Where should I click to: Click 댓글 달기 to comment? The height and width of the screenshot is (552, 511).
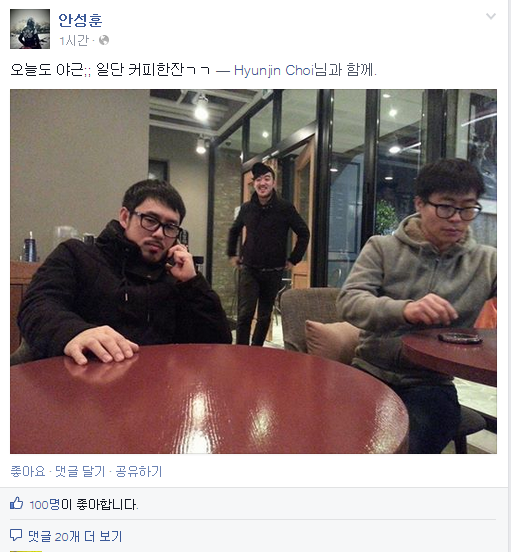(80, 471)
